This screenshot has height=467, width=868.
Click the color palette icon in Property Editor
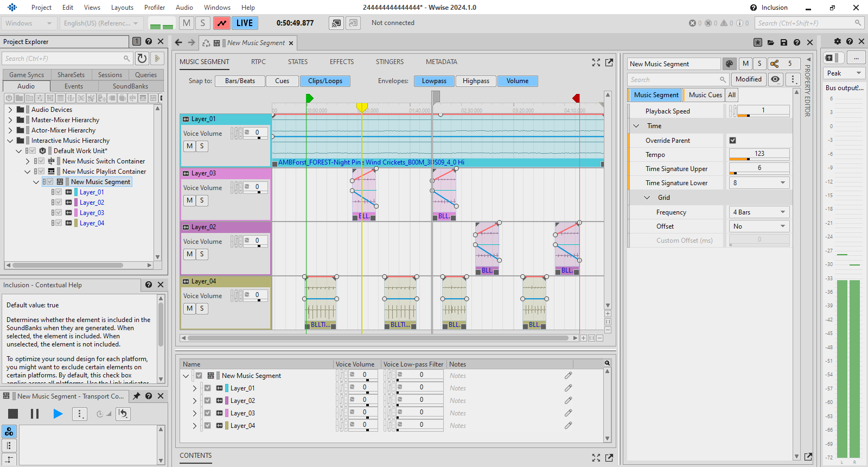point(730,64)
